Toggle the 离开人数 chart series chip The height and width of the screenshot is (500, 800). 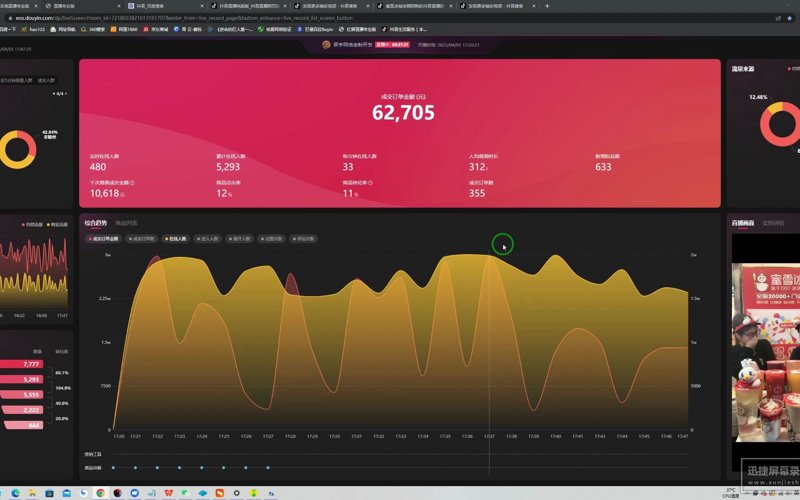pos(239,238)
